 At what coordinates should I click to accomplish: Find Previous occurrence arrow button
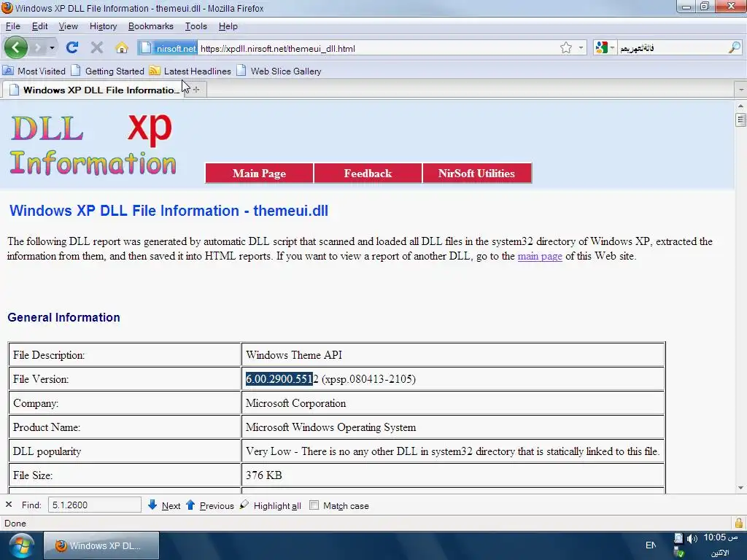tap(209, 505)
